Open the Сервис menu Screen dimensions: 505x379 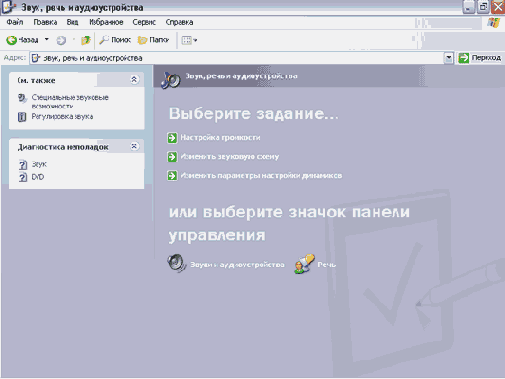144,22
